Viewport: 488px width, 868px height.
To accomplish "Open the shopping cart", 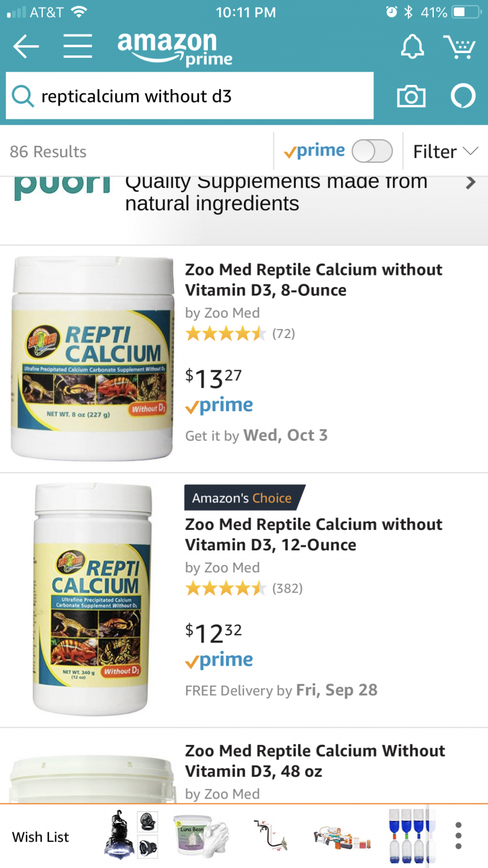I will tap(459, 46).
